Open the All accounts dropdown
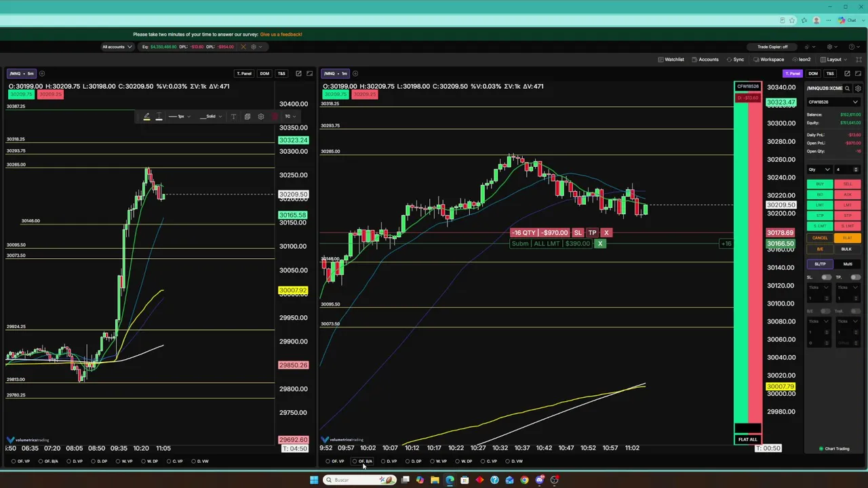The height and width of the screenshot is (488, 868). pyautogui.click(x=116, y=47)
